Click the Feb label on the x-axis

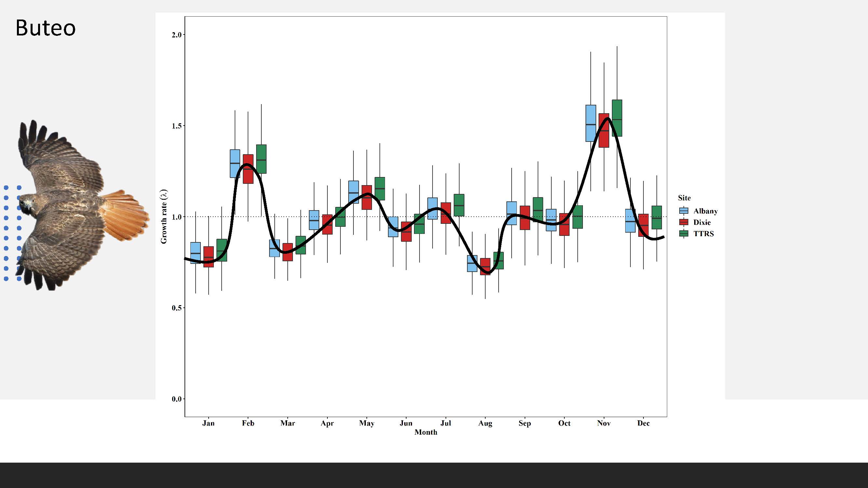[248, 423]
